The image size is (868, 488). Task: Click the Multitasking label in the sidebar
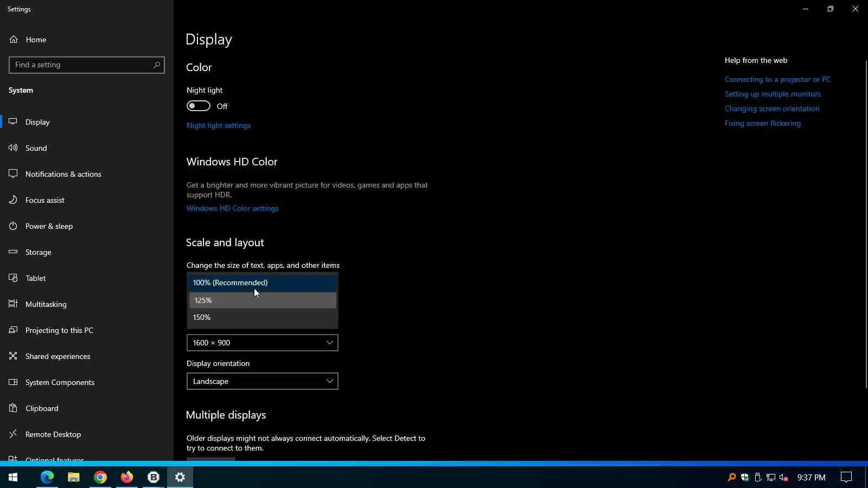pyautogui.click(x=46, y=304)
